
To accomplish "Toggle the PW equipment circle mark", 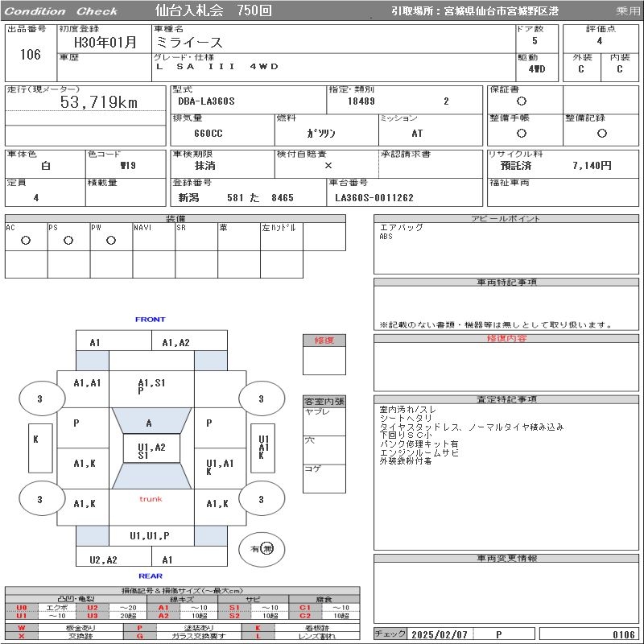I will pos(111,240).
